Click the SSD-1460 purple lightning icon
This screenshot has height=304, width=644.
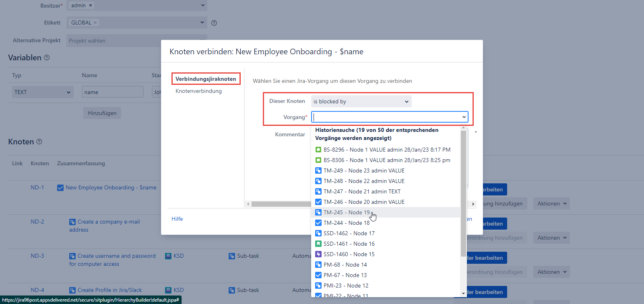tap(318, 254)
